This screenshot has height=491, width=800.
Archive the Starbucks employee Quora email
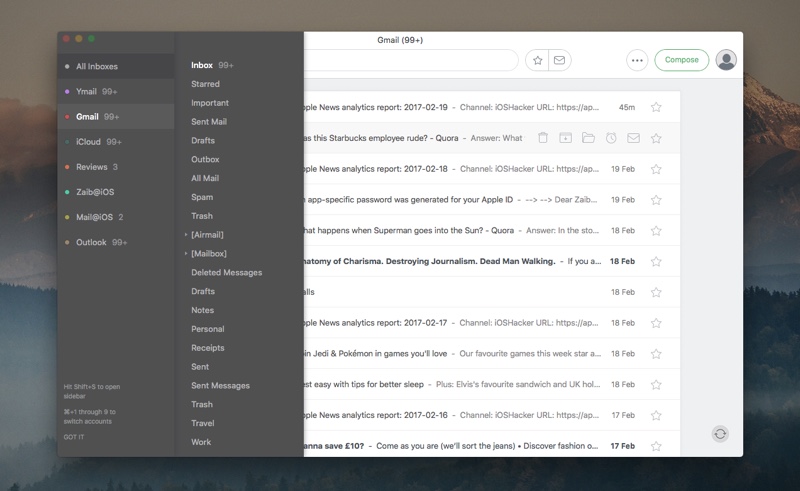565,138
